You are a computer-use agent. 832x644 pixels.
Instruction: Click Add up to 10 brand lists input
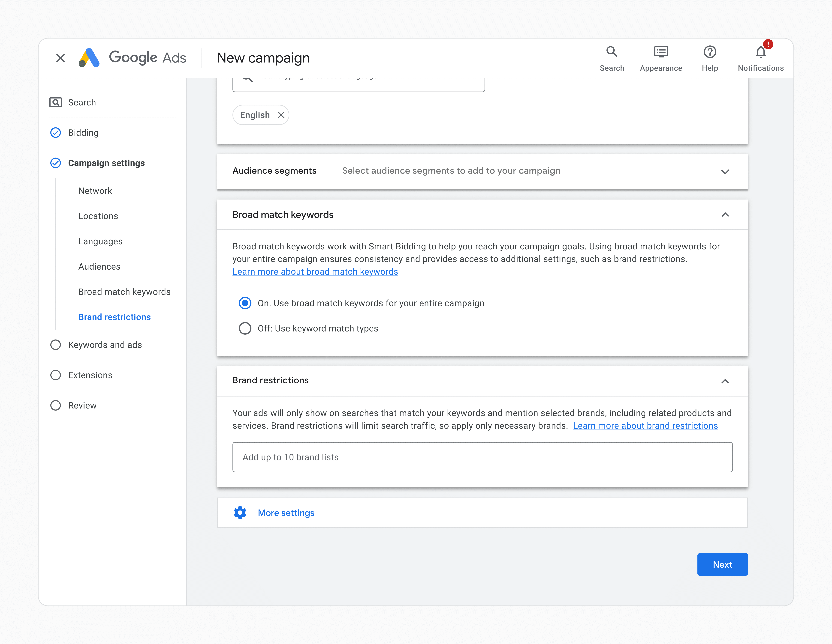tap(482, 457)
